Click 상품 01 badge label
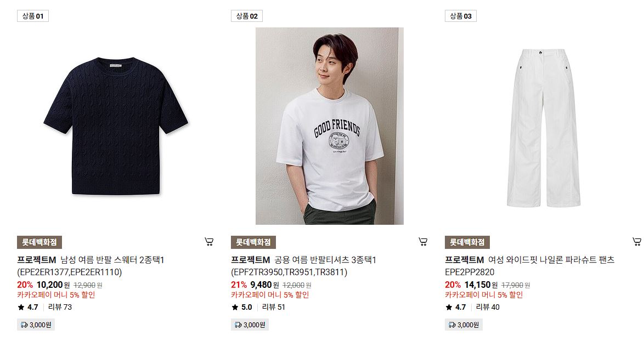The image size is (644, 341). (x=33, y=16)
